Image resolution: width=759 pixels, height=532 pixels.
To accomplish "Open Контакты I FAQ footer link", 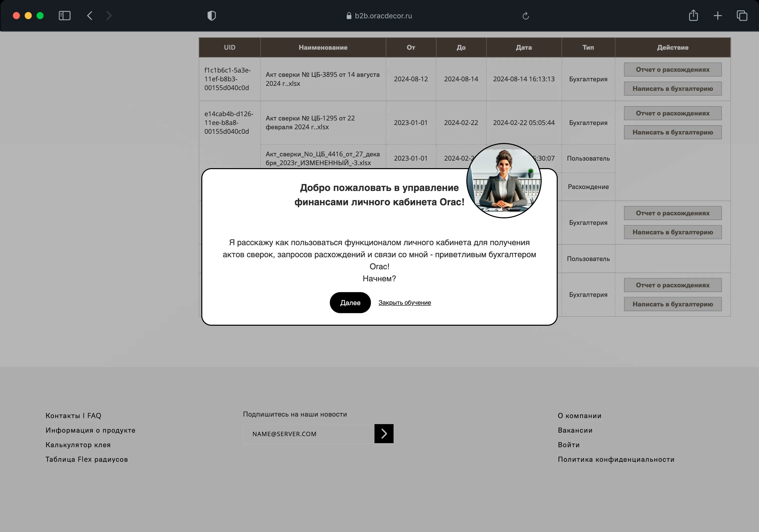I will [x=73, y=416].
